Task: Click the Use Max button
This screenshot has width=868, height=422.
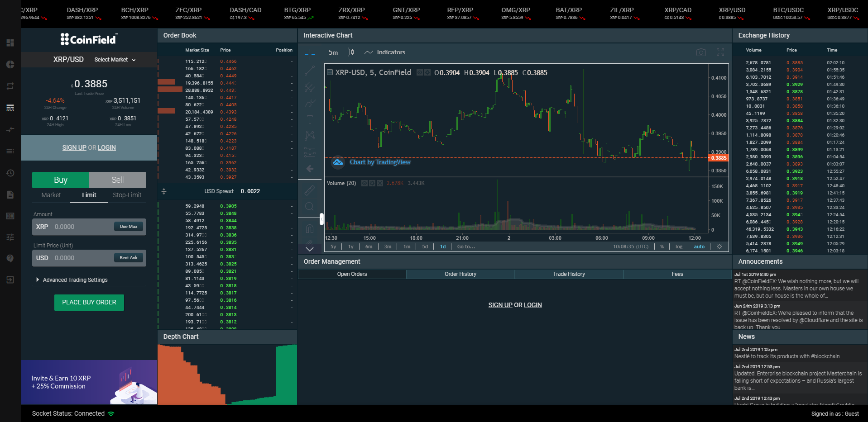Action: tap(129, 227)
